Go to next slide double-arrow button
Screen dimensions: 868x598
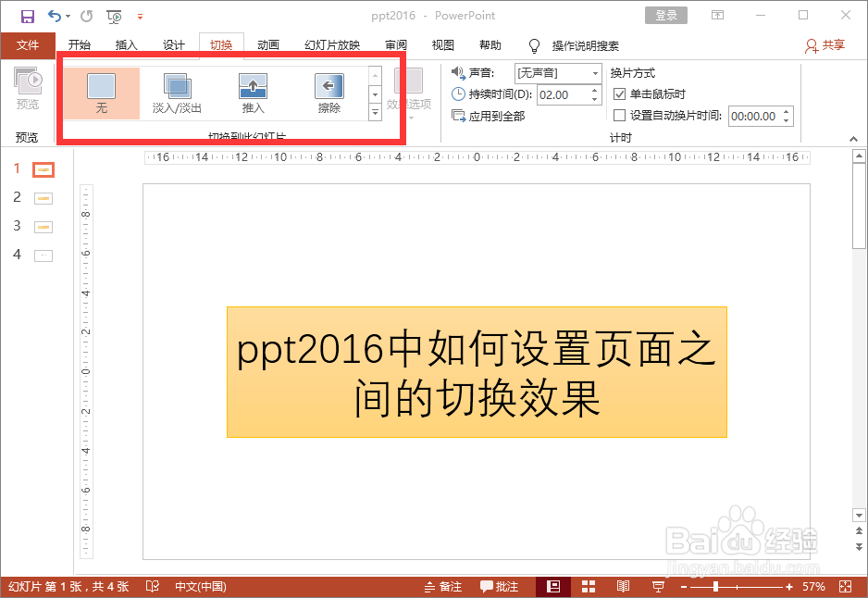pyautogui.click(x=859, y=546)
